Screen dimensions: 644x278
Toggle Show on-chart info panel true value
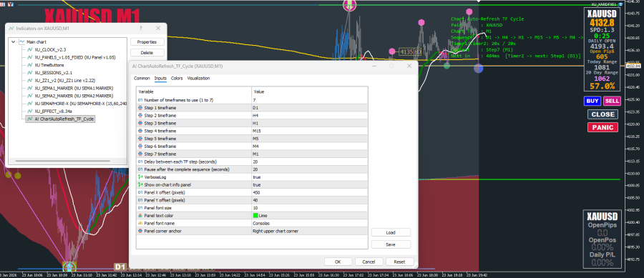(x=310, y=184)
